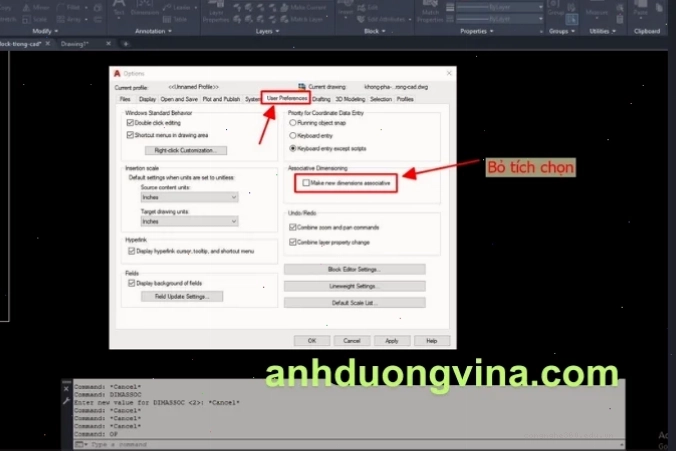Confirm the Options dialog with OK
This screenshot has width=676, height=452.
tap(312, 341)
